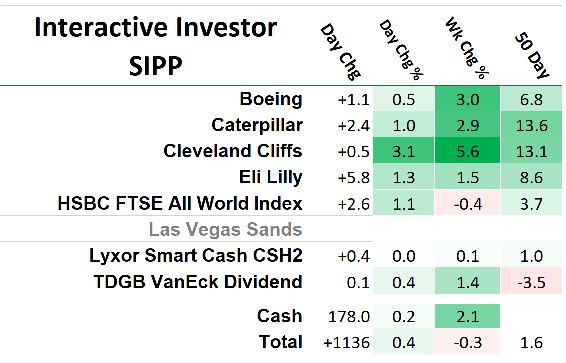Click the Cleveland Cliffs row label

click(233, 151)
